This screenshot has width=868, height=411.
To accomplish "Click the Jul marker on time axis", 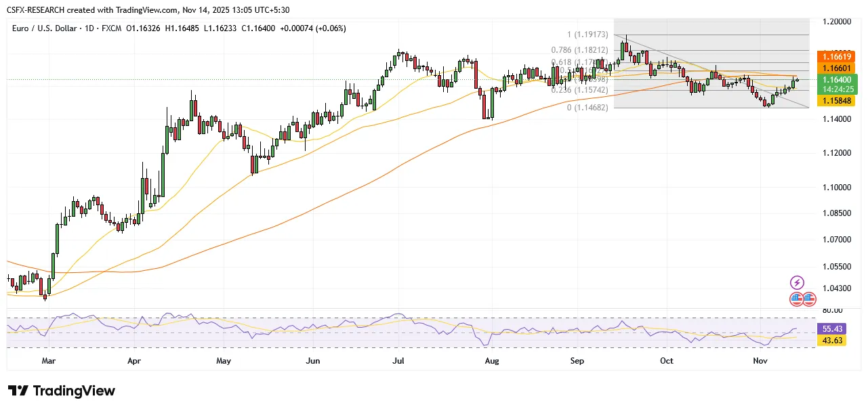I will click(x=398, y=362).
